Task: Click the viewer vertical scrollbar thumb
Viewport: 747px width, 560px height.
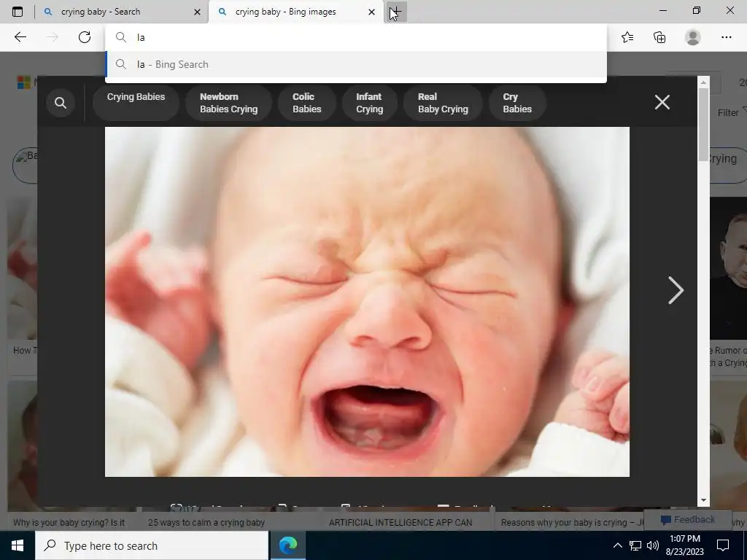Action: pyautogui.click(x=703, y=125)
